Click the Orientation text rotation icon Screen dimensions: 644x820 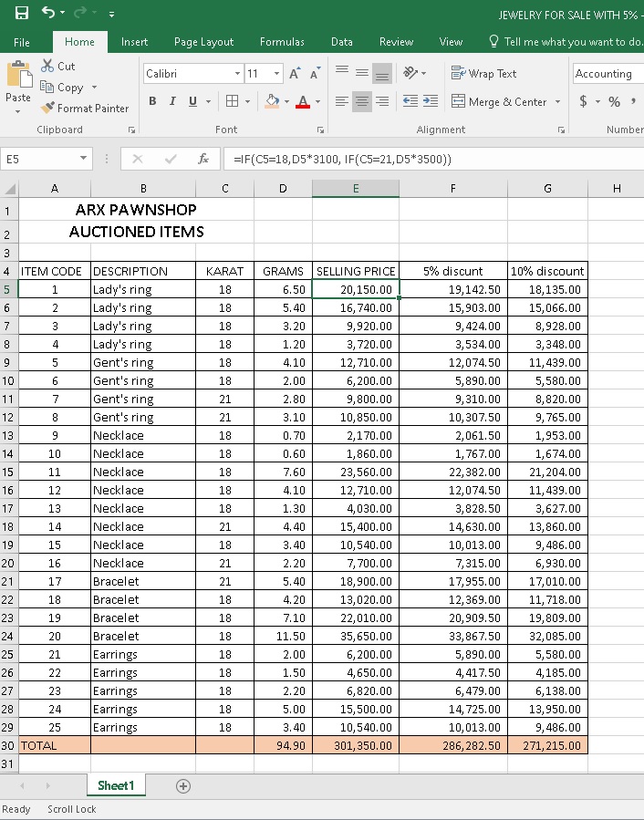(410, 73)
